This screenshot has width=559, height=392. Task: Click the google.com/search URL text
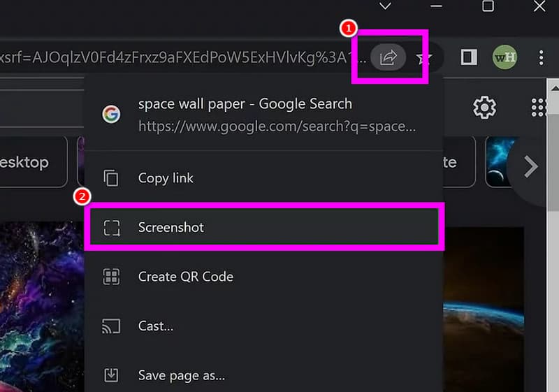[277, 126]
